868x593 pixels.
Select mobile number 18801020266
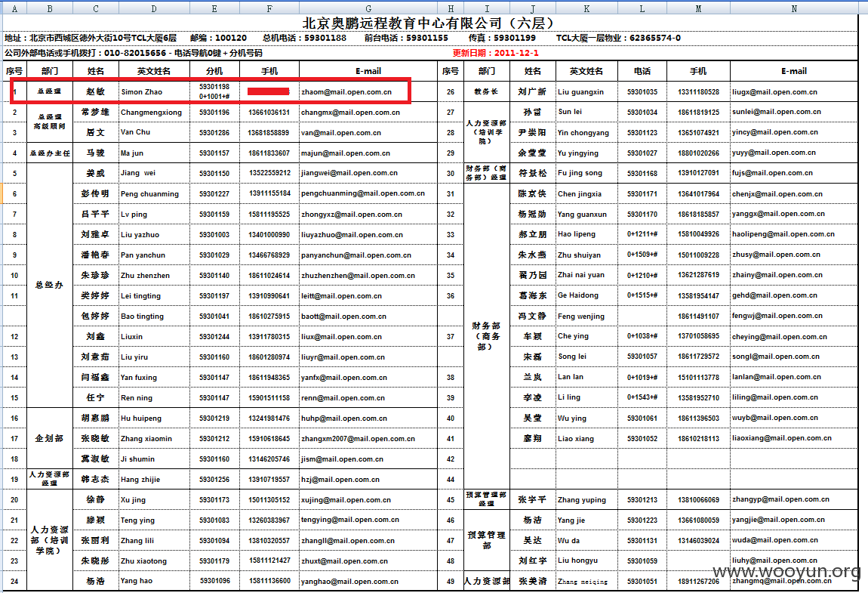[699, 153]
